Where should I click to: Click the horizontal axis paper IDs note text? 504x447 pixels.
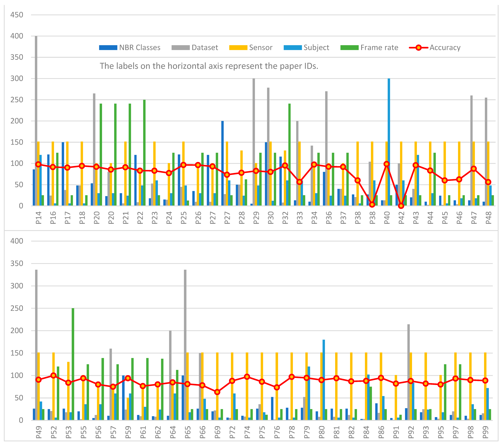coord(209,66)
